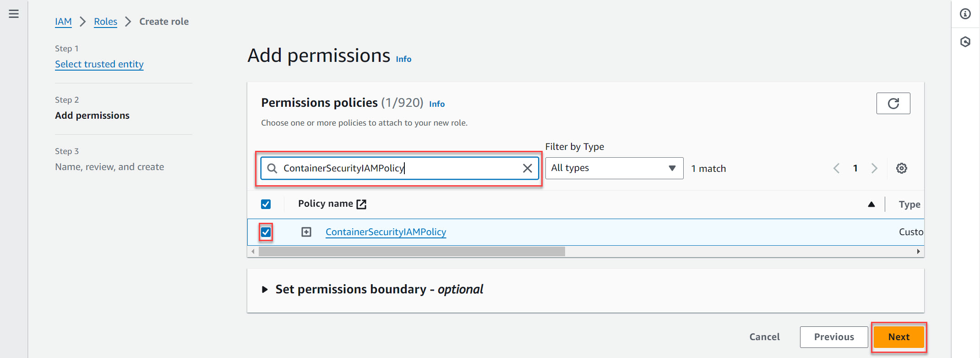Uncheck the ContainerSecurityIAMPolicy checkbox
This screenshot has height=358, width=980.
pyautogui.click(x=266, y=232)
